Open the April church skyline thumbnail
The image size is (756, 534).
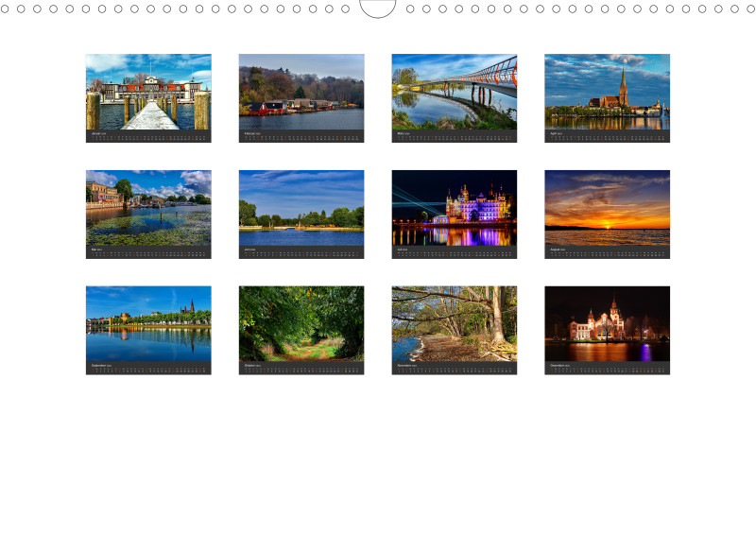(x=608, y=92)
